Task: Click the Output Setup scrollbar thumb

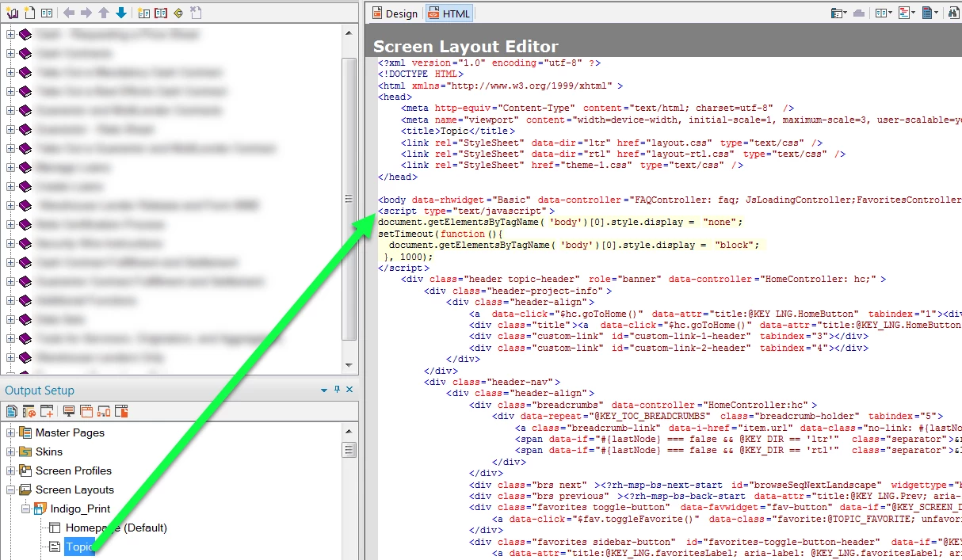Action: click(349, 450)
